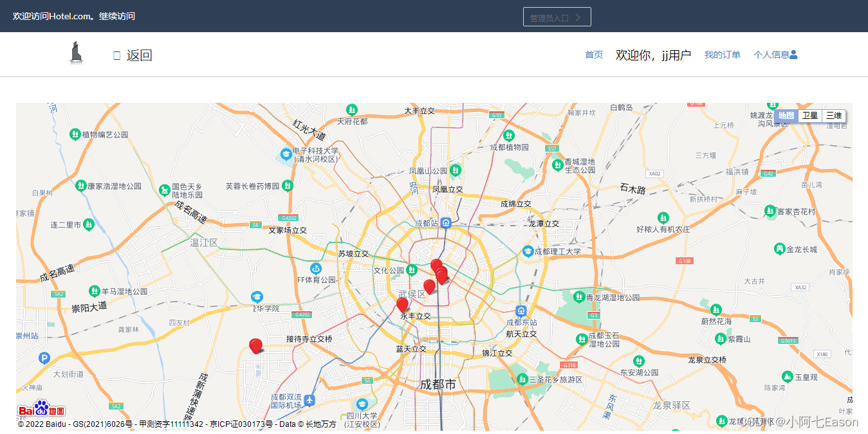The width and height of the screenshot is (868, 434).
Task: Switch map to 卫星 satellite view
Action: click(810, 116)
